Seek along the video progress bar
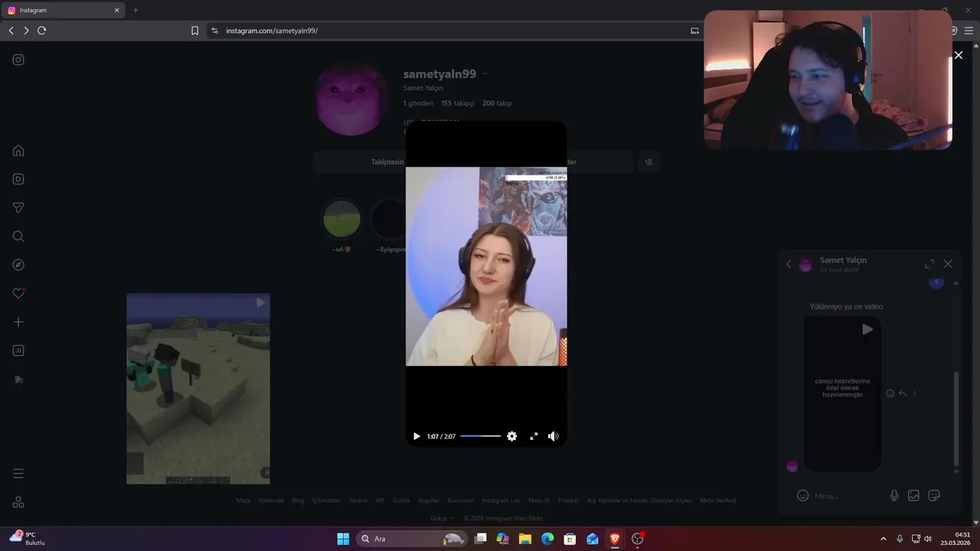This screenshot has height=551, width=980. (480, 436)
